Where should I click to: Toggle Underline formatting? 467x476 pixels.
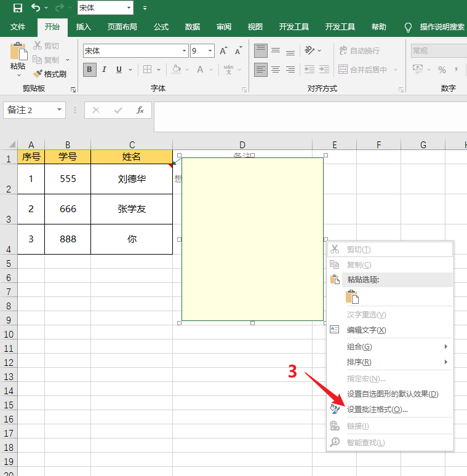pos(119,69)
